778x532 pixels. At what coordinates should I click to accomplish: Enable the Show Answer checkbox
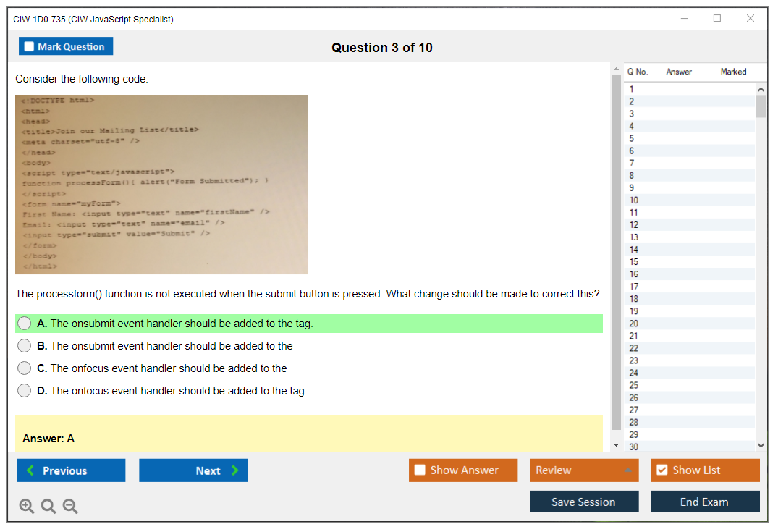coord(420,470)
